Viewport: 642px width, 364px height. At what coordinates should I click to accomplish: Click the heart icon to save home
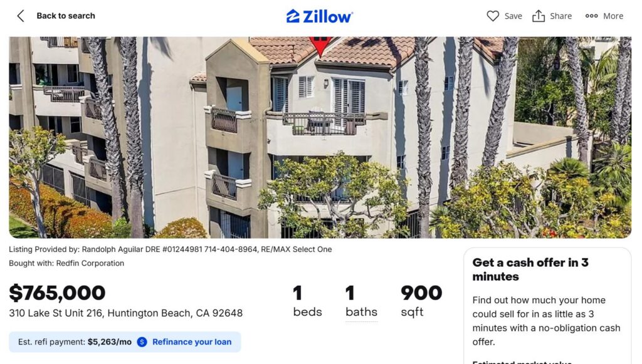pyautogui.click(x=493, y=16)
